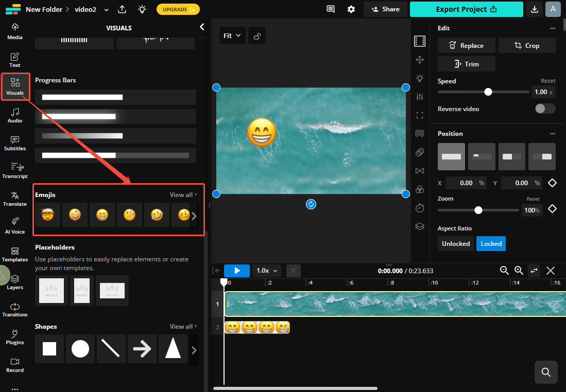Select the Text tool in sidebar
This screenshot has height=392, width=566.
pyautogui.click(x=14, y=59)
